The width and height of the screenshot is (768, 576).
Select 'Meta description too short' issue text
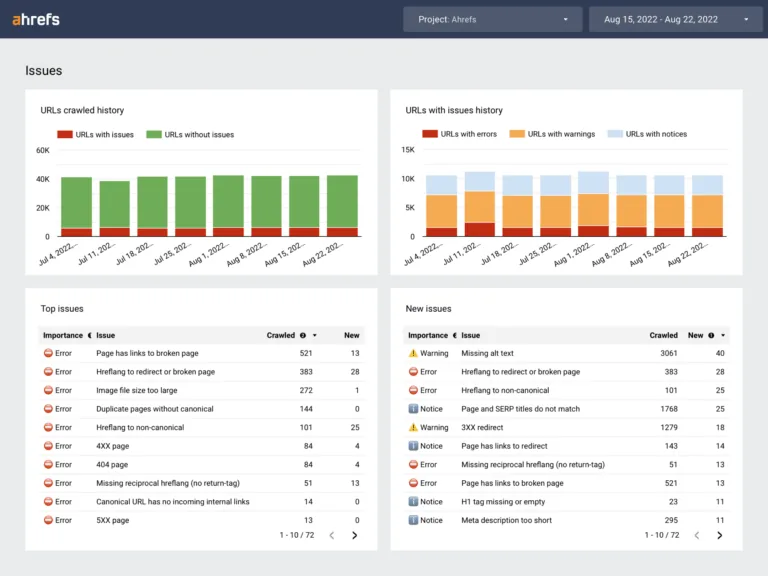[506, 520]
